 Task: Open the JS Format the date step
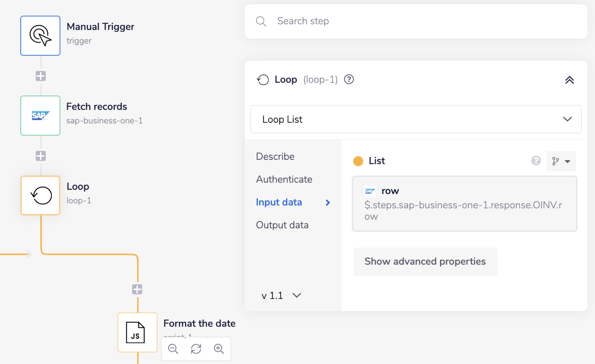[137, 332]
